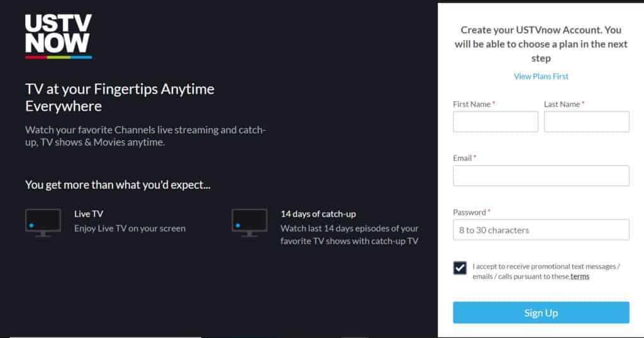The width and height of the screenshot is (644, 338).
Task: Click the Email field label
Action: point(462,158)
